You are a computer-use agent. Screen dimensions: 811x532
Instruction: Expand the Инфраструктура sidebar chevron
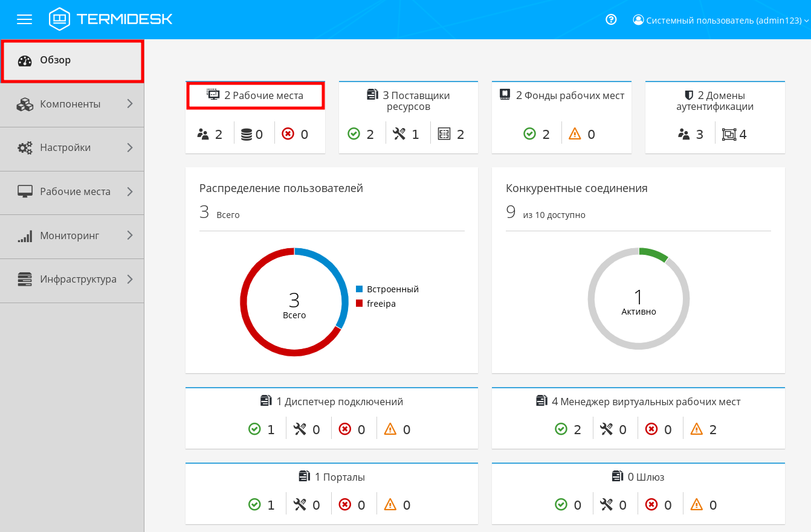click(130, 279)
